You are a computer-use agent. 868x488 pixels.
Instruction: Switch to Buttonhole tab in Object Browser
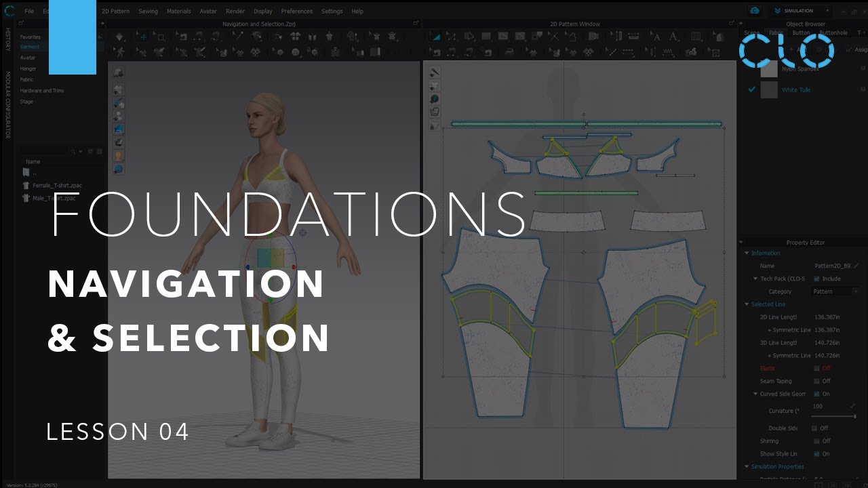point(833,33)
